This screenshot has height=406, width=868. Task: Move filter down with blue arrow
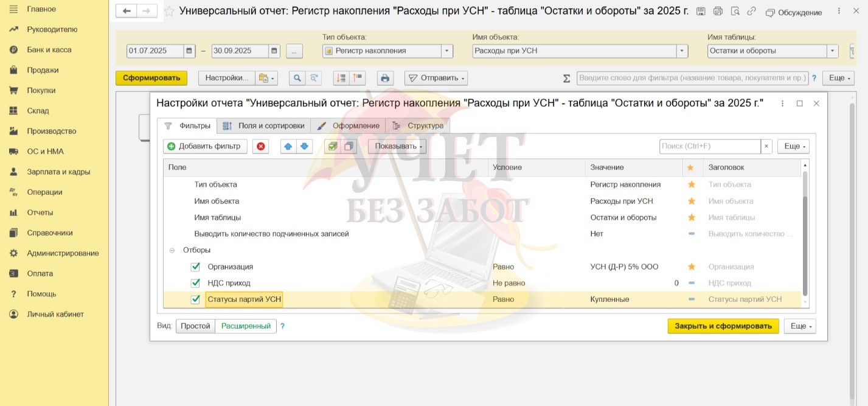click(304, 146)
